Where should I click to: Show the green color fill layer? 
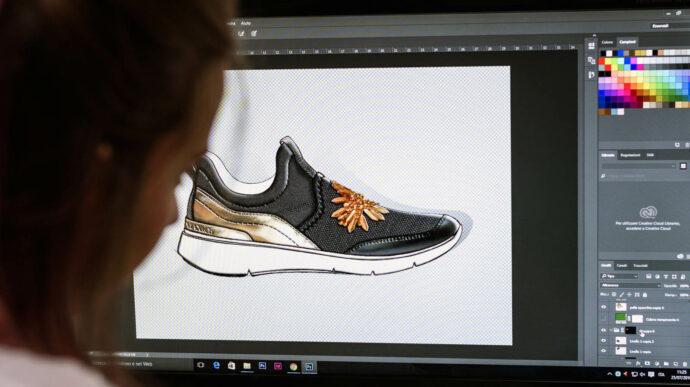coord(603,318)
